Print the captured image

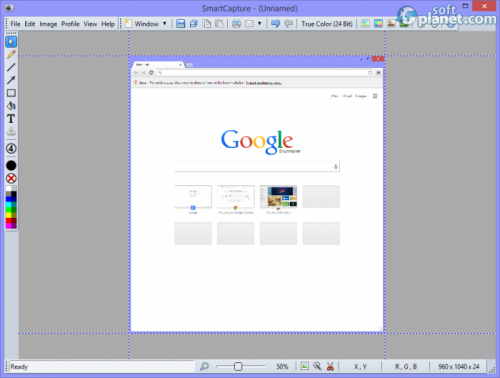coord(236,24)
